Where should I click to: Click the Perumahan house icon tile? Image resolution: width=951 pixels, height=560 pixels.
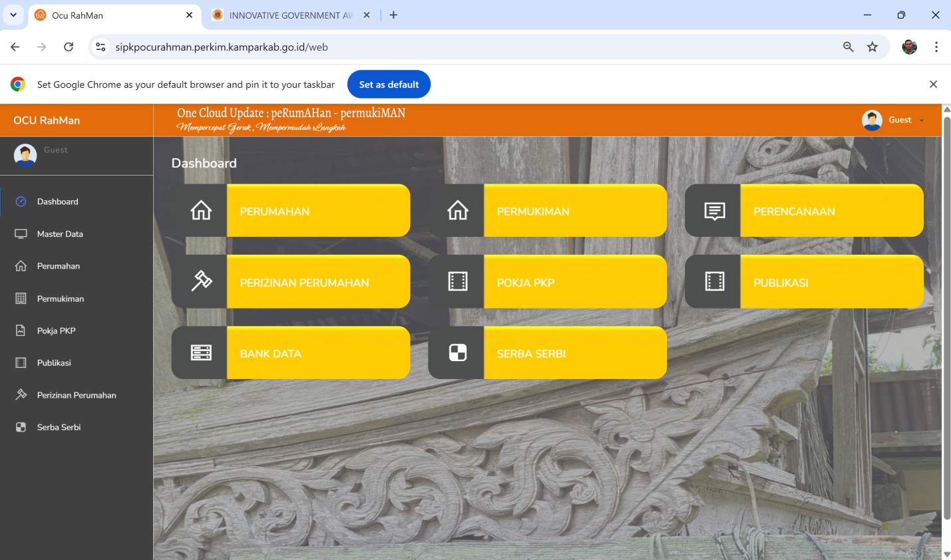click(200, 211)
